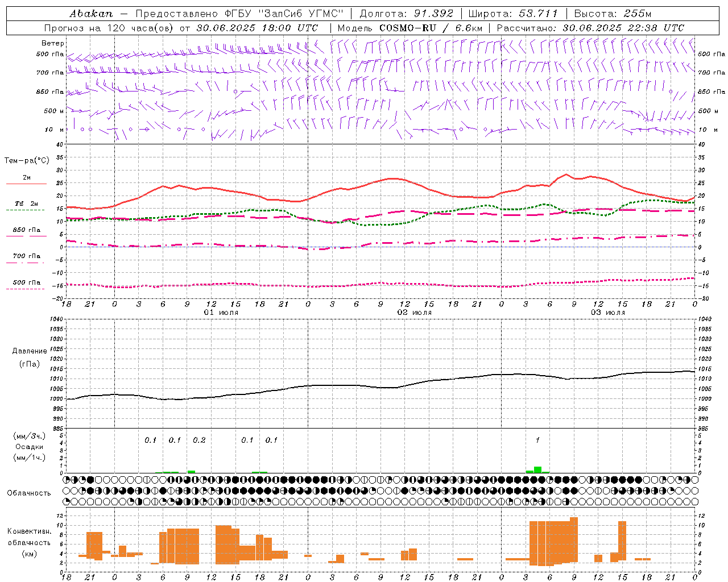This screenshot has height=582, width=728.
Task: Click the 'Конвективн.' convective cloud label
Action: [30, 531]
